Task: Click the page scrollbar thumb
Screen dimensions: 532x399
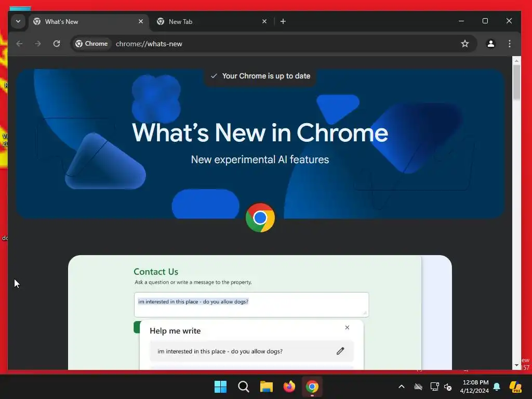Action: pos(516,82)
